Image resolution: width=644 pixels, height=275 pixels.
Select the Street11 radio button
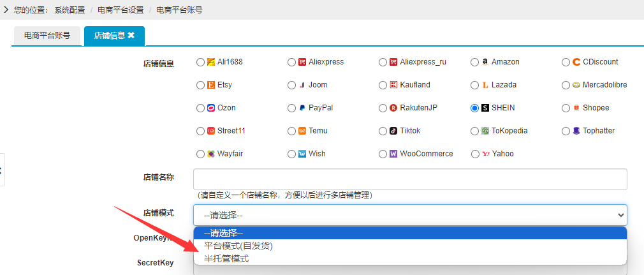(200, 131)
